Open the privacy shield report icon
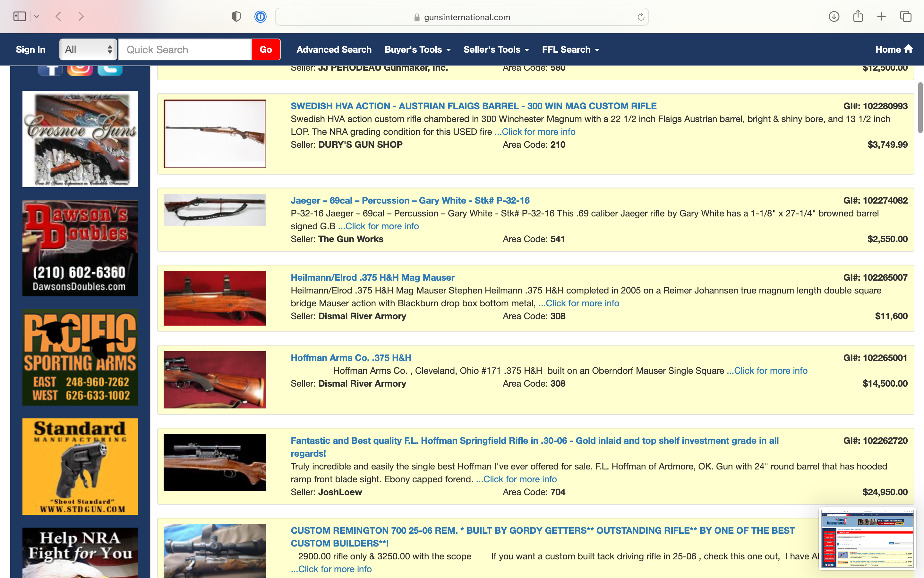The width and height of the screenshot is (924, 578). [x=236, y=16]
